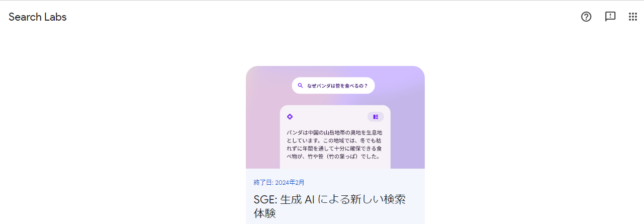Viewport: 644px width, 224px height.
Task: Open the Help question mark icon
Action: [x=586, y=17]
